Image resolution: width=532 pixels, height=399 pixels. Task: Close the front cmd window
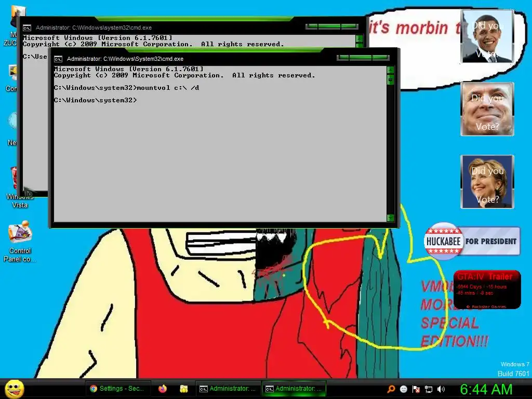tap(380, 58)
